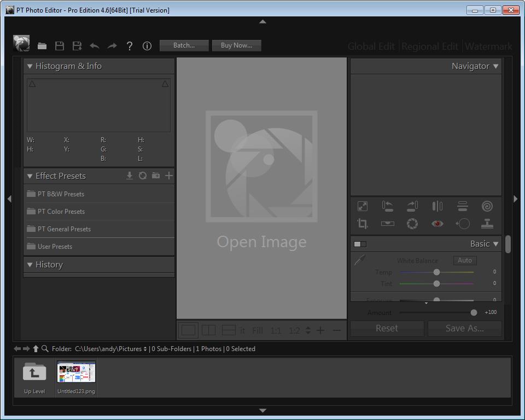Screen dimensions: 525x420
Task: Open an image with the folder icon
Action: pos(42,46)
